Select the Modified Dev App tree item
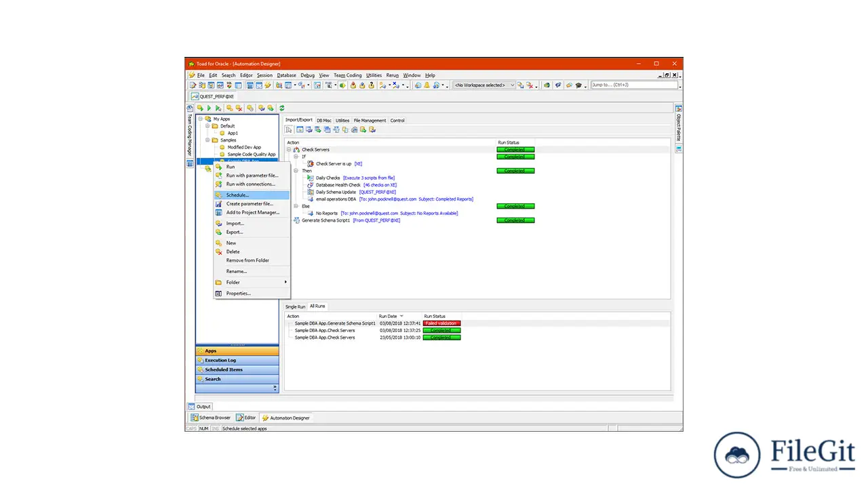Screen dimensions: 868x488 [x=244, y=147]
